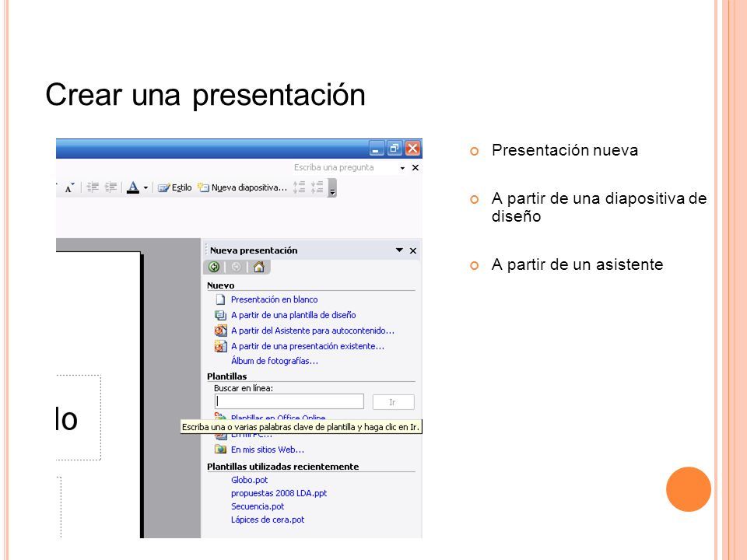Click the Estilo toolbar button
747x560 pixels.
click(175, 187)
